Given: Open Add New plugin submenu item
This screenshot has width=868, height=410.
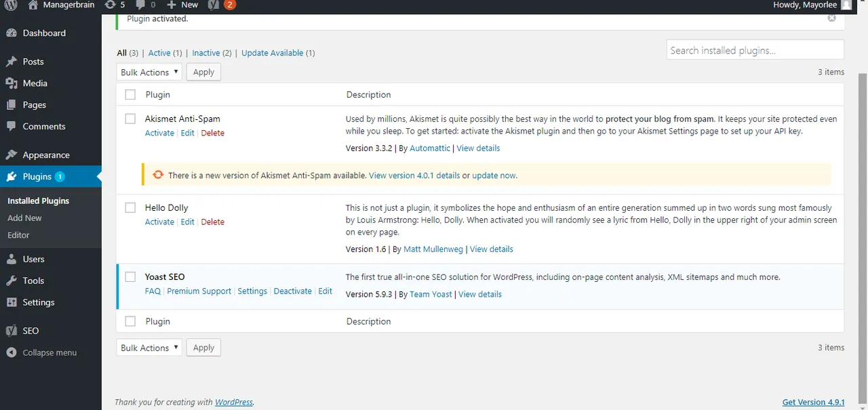Looking at the screenshot, I should coord(24,218).
